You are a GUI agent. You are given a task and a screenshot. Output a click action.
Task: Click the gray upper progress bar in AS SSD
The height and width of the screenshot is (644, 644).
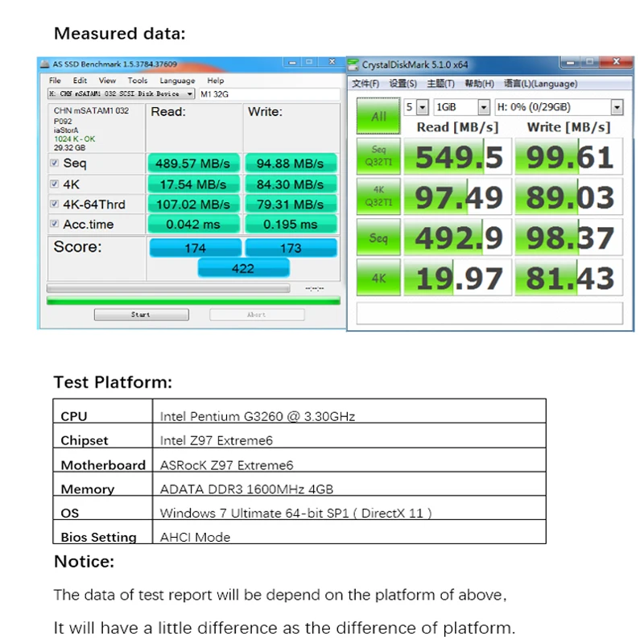pos(168,288)
